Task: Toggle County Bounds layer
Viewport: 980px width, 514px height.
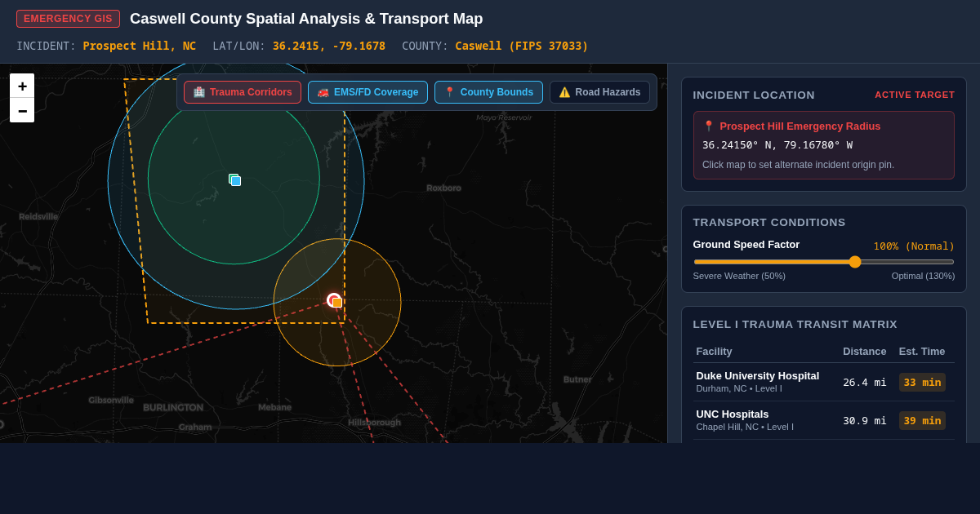Action: pyautogui.click(x=488, y=92)
